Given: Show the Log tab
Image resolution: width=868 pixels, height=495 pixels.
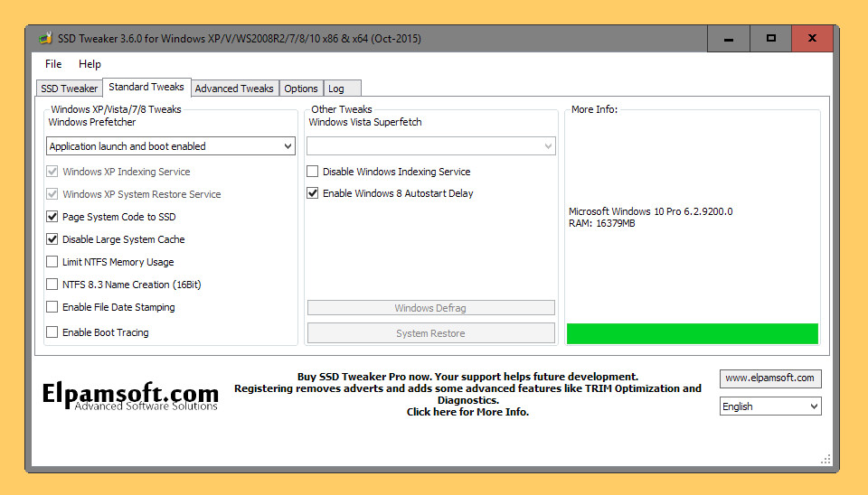Looking at the screenshot, I should point(342,89).
